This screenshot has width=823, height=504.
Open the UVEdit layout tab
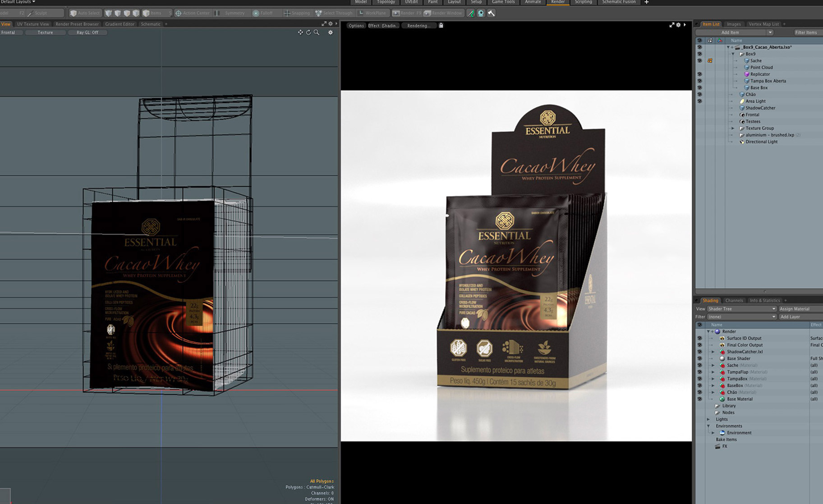(411, 2)
